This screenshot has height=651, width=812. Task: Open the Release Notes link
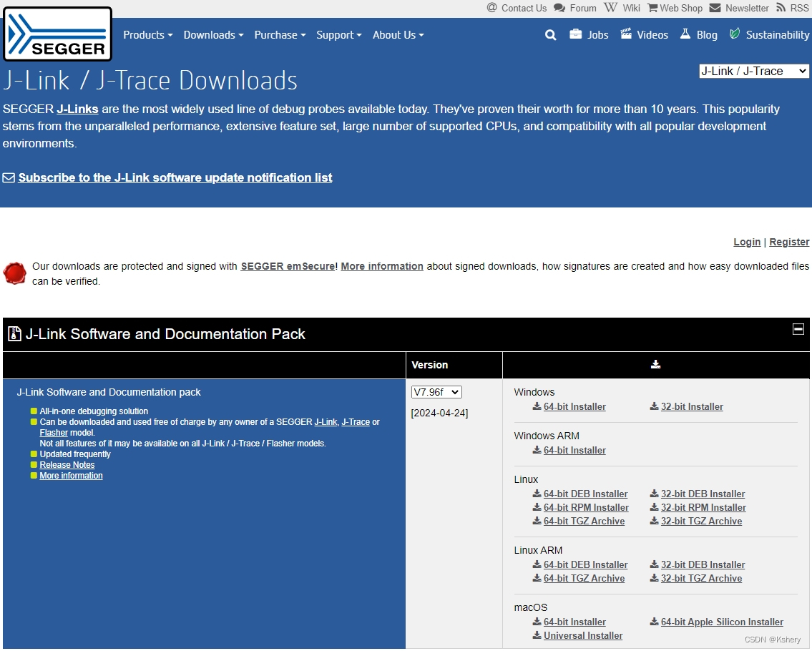[67, 465]
